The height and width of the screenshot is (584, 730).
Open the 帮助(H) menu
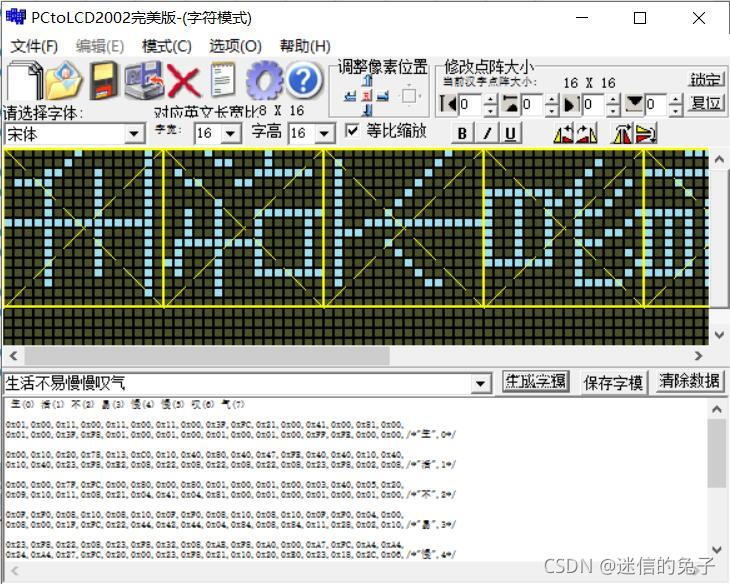[x=305, y=46]
